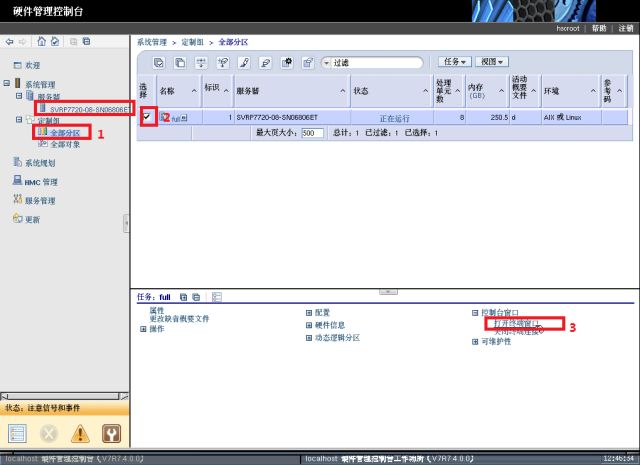Viewport: 640px width, 465px height.
Task: Click the 更改缺省概要文件 task link
Action: [x=179, y=319]
